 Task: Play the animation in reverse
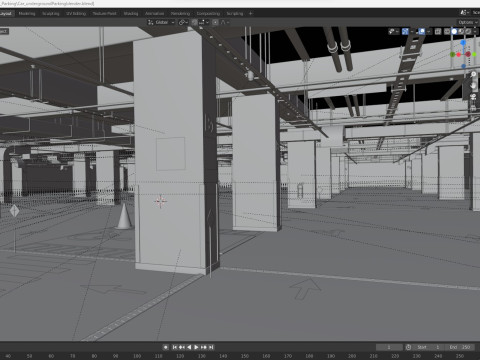pos(189,347)
